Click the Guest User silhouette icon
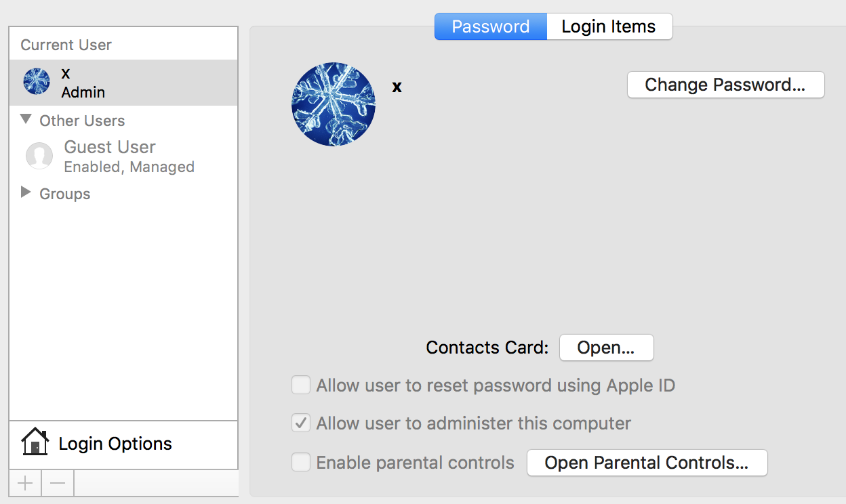 39,156
